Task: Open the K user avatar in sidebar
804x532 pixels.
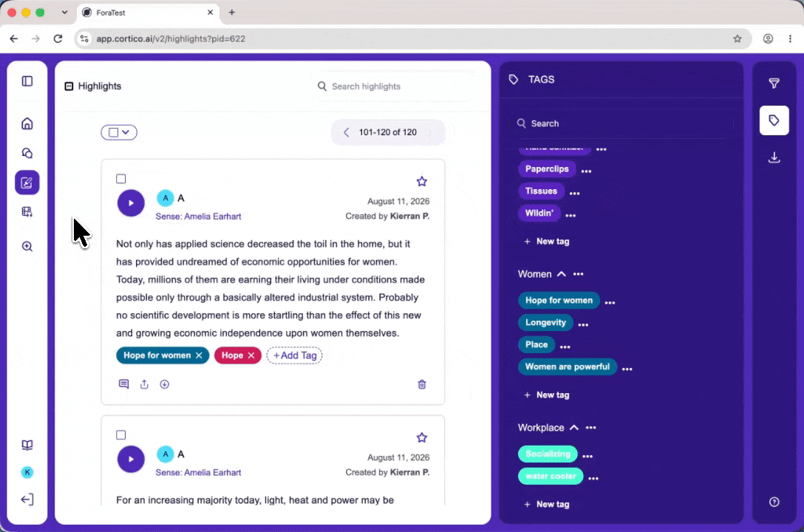Action: 27,472
